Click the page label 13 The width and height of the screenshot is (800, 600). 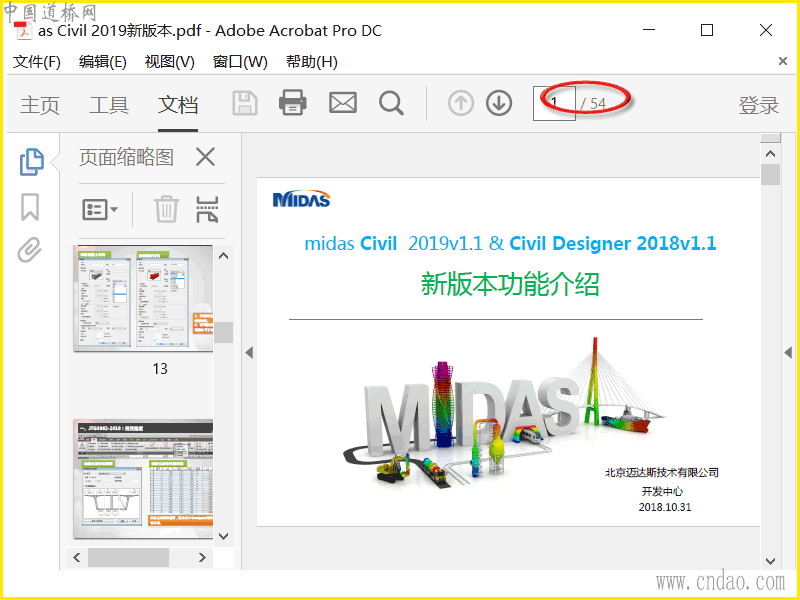(160, 368)
